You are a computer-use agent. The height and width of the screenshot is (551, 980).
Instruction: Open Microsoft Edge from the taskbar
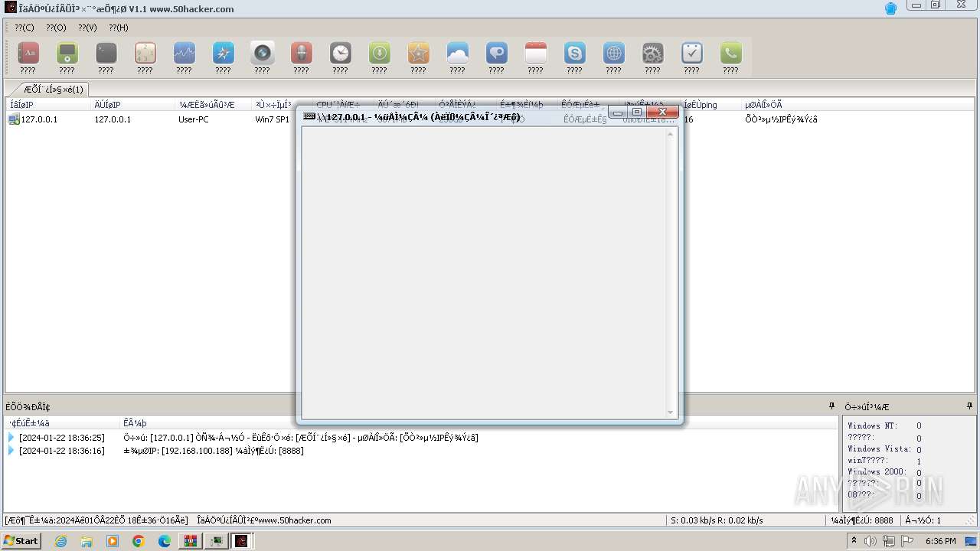(x=165, y=541)
